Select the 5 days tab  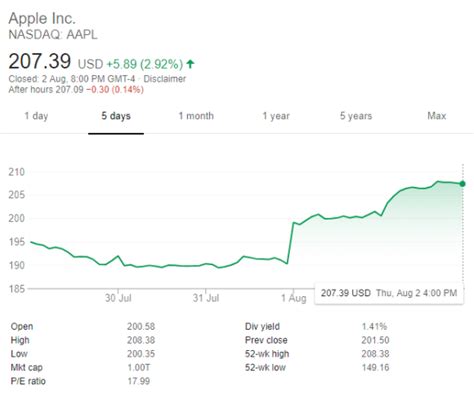(116, 116)
